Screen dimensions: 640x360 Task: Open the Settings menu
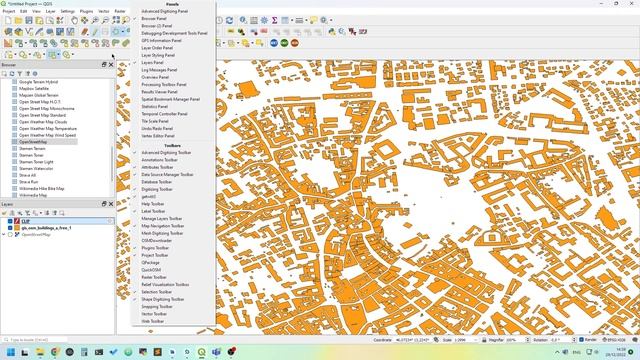67,11
